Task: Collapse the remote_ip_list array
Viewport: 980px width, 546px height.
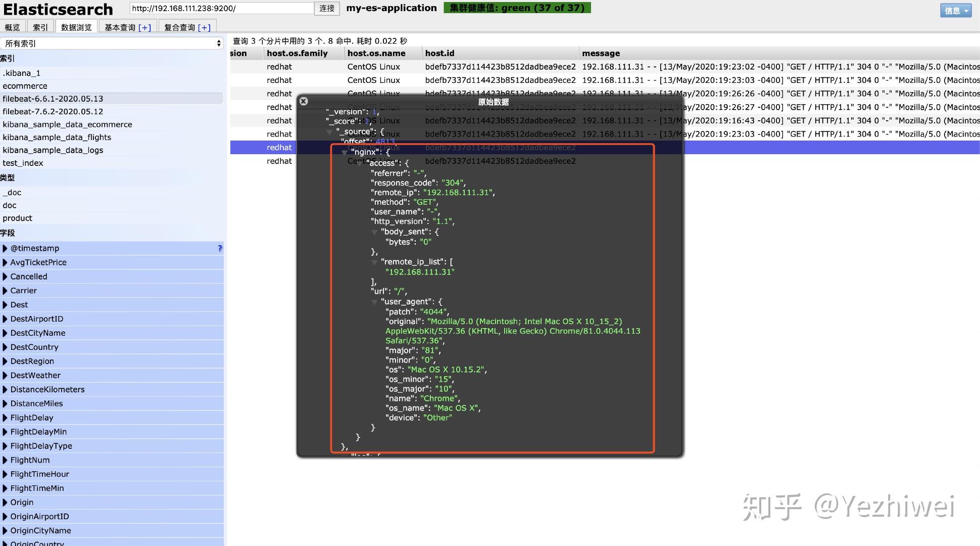Action: tap(374, 261)
